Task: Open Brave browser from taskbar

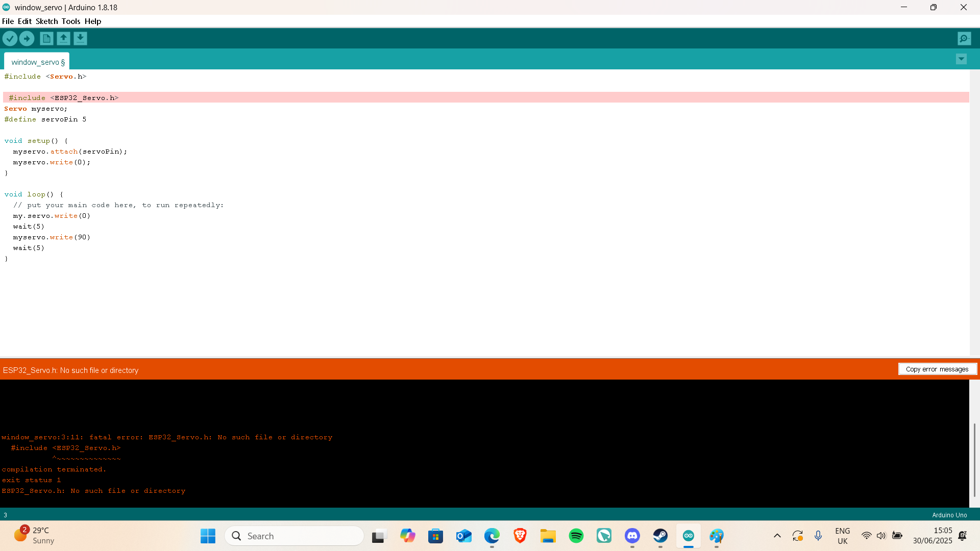Action: (520, 536)
